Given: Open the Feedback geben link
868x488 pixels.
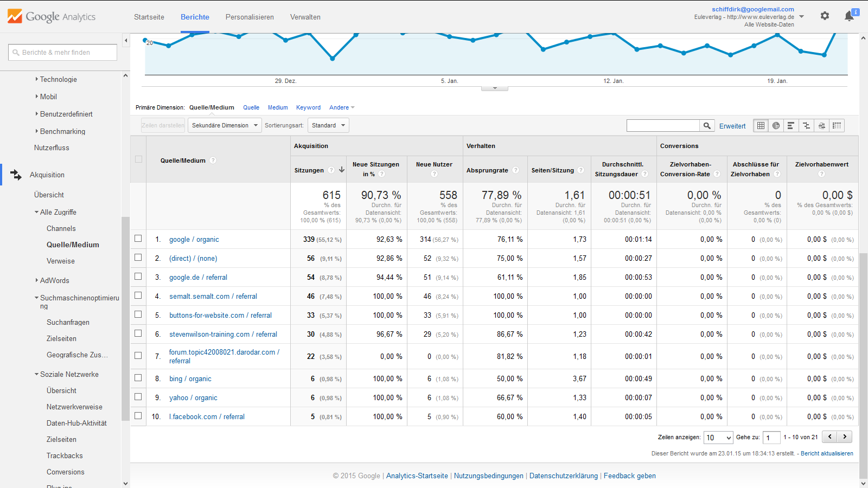Looking at the screenshot, I should [x=630, y=476].
